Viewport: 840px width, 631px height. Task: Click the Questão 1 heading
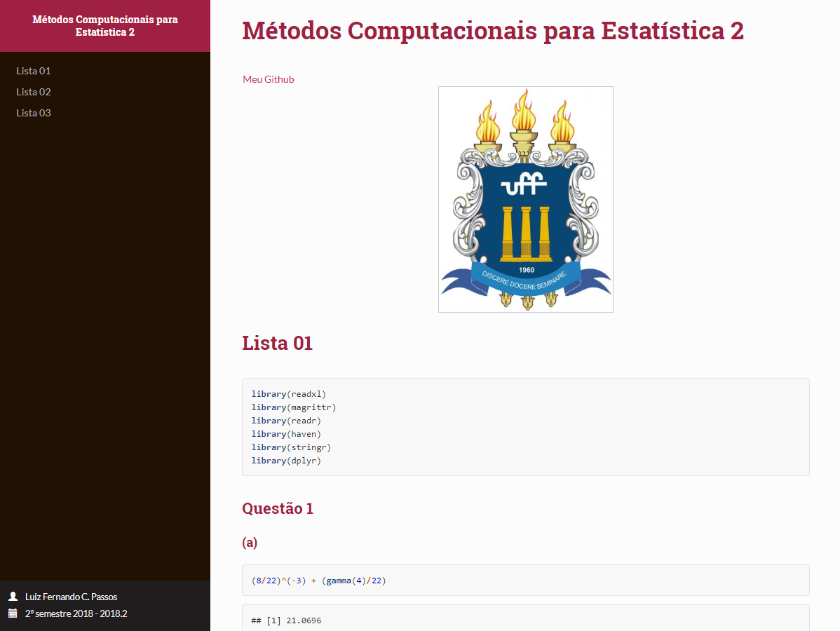tap(278, 508)
